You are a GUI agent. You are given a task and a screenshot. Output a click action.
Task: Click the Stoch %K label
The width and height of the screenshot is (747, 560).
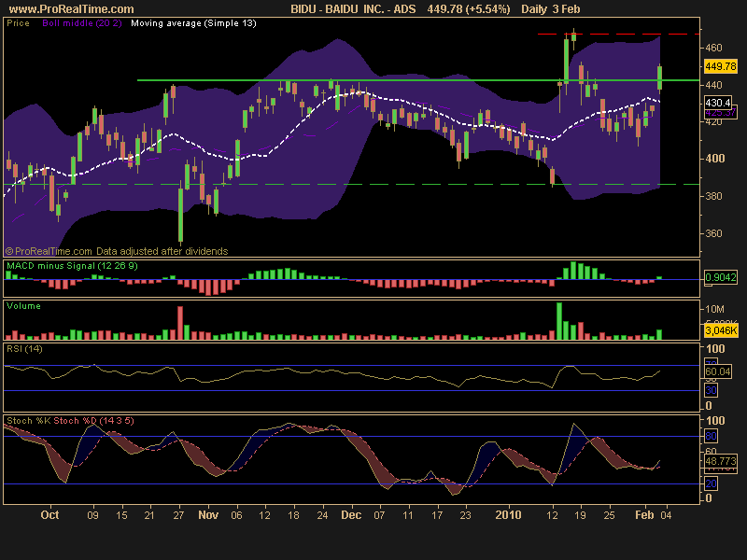(x=29, y=421)
